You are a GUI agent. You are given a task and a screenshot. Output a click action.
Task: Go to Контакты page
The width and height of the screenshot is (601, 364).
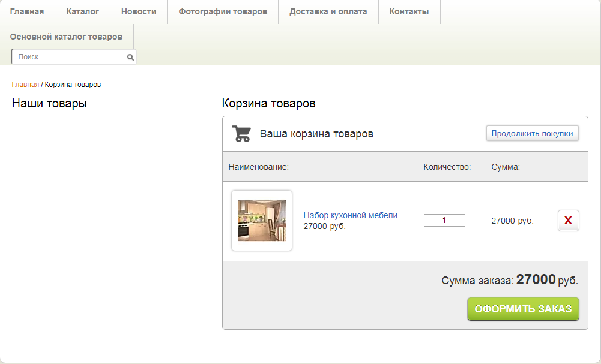[x=409, y=12]
